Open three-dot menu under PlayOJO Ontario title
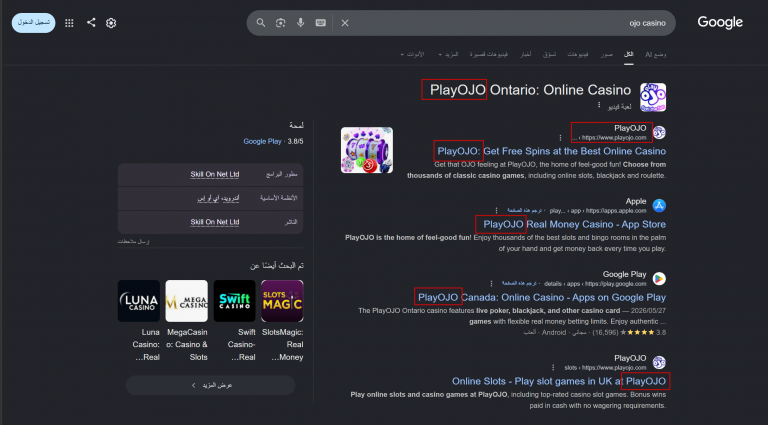 pos(599,105)
